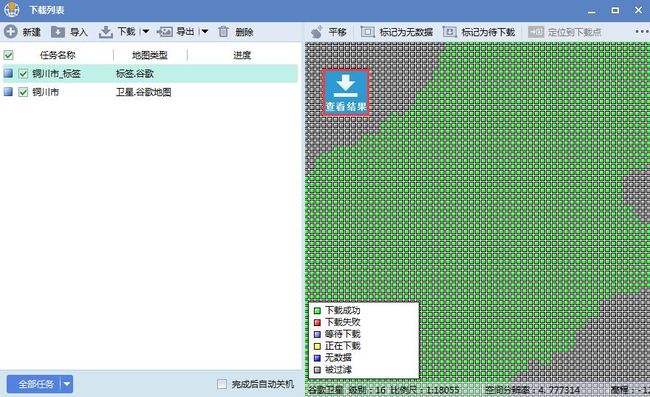Click the 新建 plus icon
This screenshot has width=650, height=397.
(x=10, y=31)
